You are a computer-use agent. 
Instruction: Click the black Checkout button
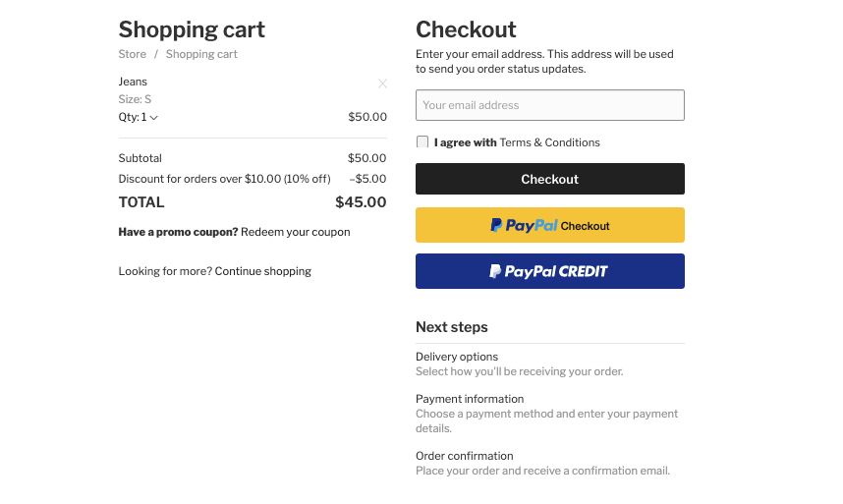[550, 179]
